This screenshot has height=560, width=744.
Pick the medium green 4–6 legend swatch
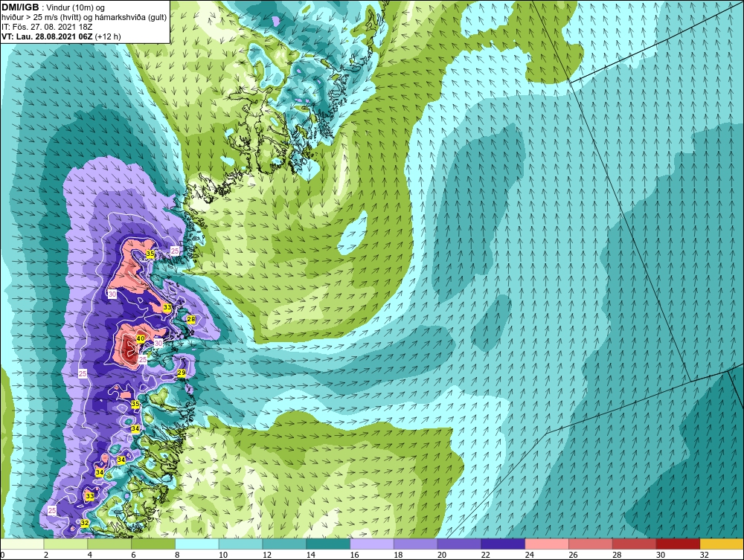click(109, 544)
